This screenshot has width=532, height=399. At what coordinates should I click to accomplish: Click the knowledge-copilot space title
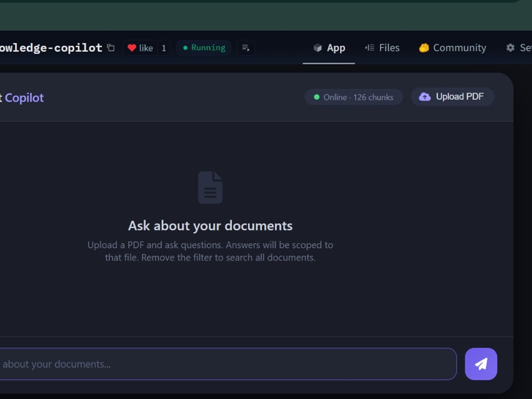point(51,48)
